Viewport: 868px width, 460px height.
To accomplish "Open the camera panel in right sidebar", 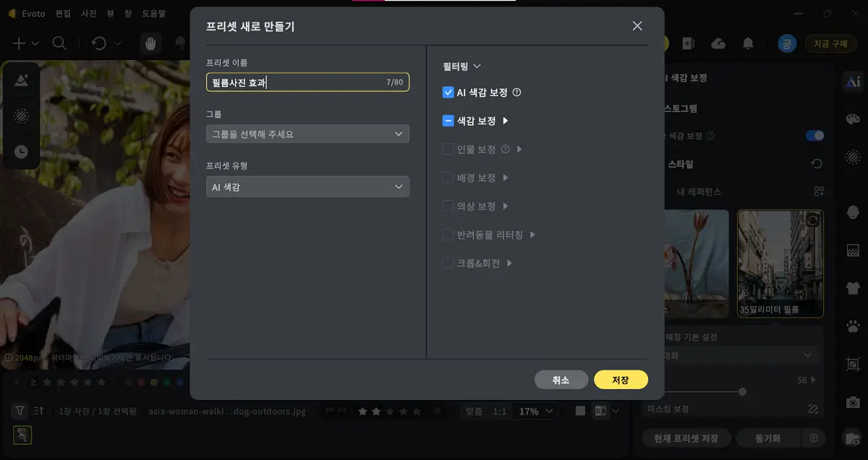I will [854, 401].
